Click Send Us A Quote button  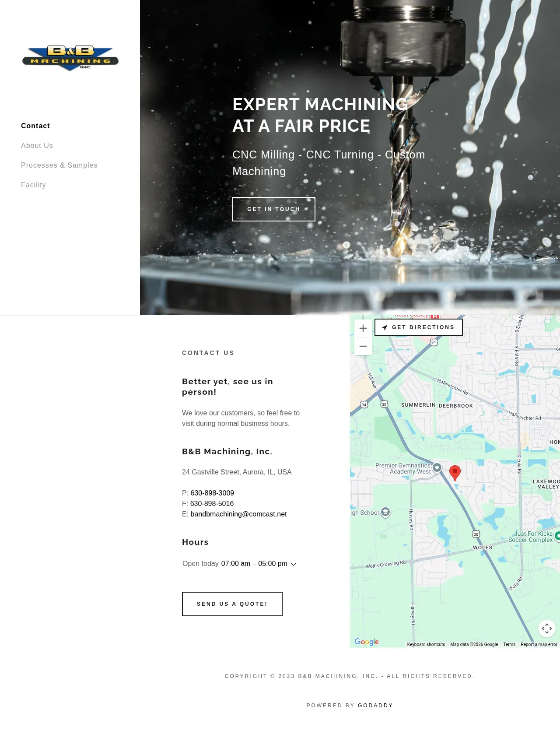pyautogui.click(x=232, y=604)
